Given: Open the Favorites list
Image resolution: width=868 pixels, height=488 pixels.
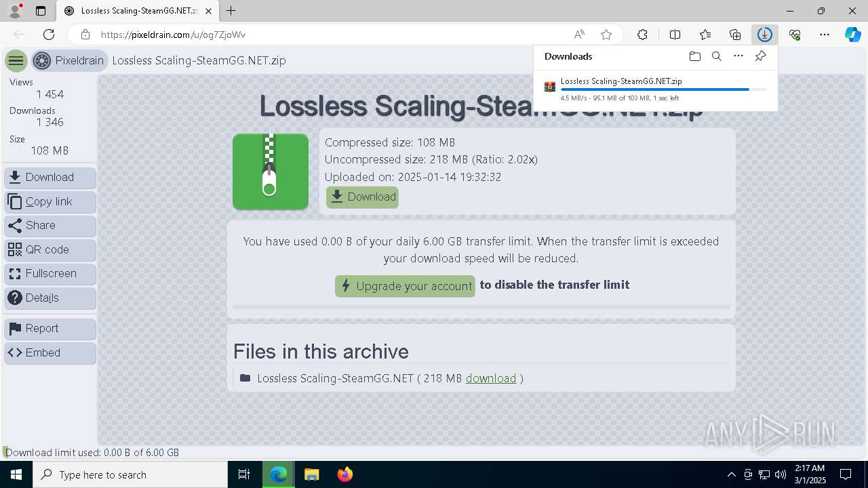Looking at the screenshot, I should coord(705,35).
